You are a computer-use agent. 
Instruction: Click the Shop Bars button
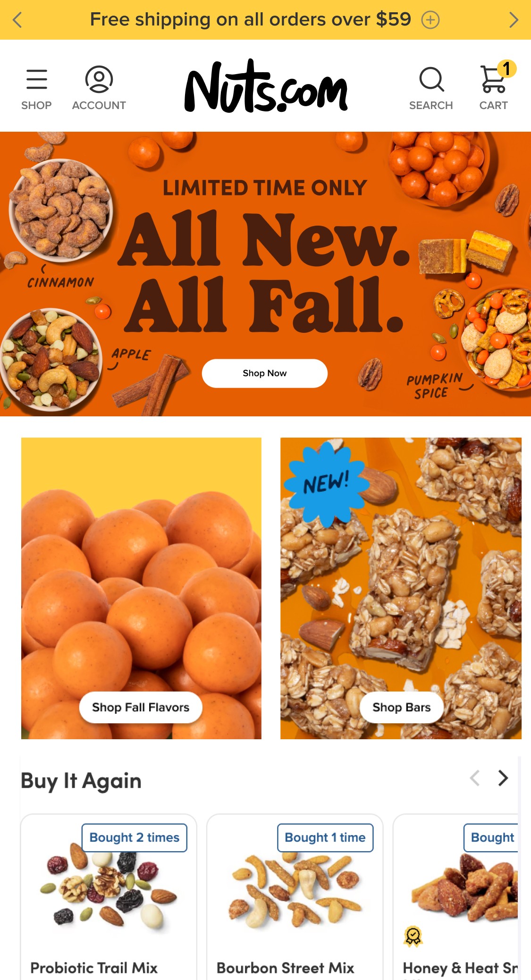402,707
